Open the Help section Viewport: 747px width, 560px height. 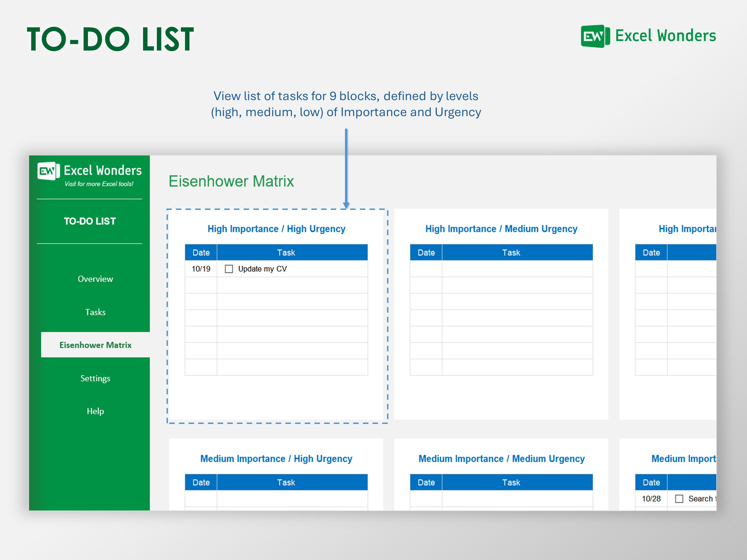pyautogui.click(x=95, y=411)
